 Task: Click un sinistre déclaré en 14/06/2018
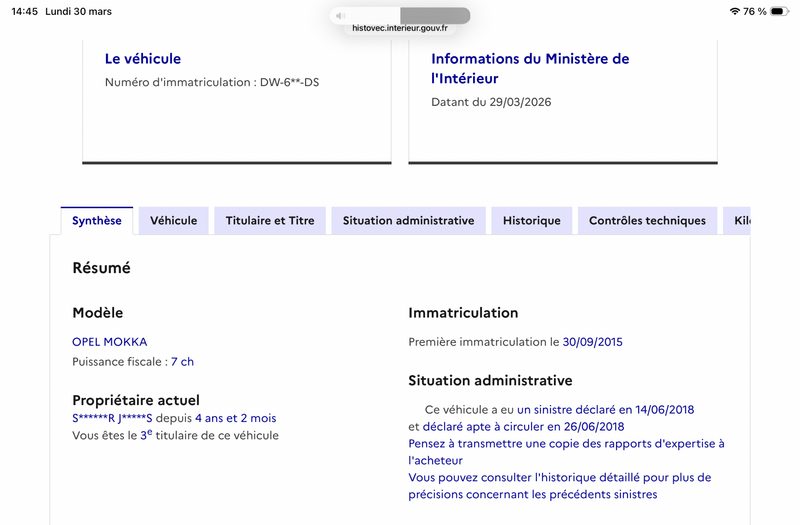[606, 410]
